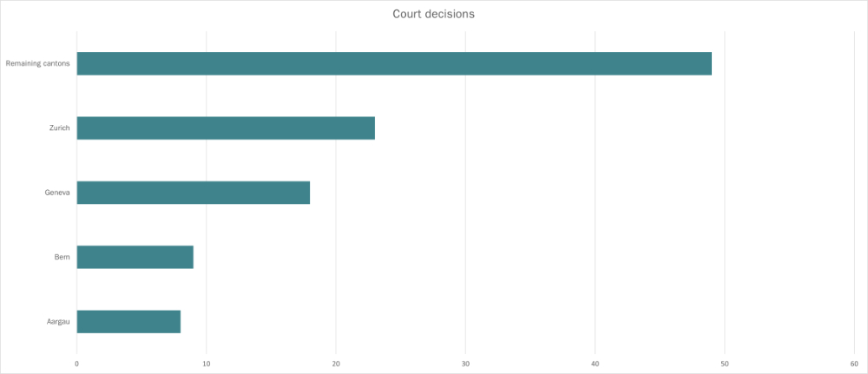The image size is (868, 374).
Task: Click the 0 tick label on horizontal axis
Action: pyautogui.click(x=77, y=363)
